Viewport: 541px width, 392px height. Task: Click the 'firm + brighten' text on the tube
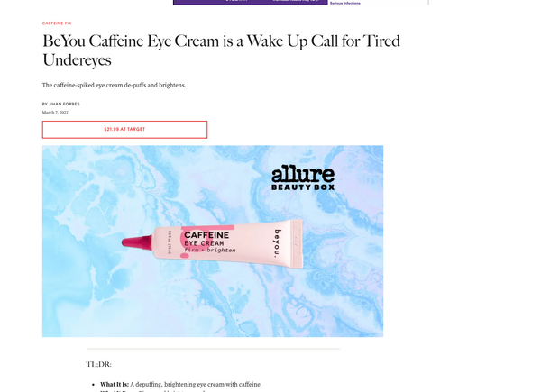coord(210,250)
